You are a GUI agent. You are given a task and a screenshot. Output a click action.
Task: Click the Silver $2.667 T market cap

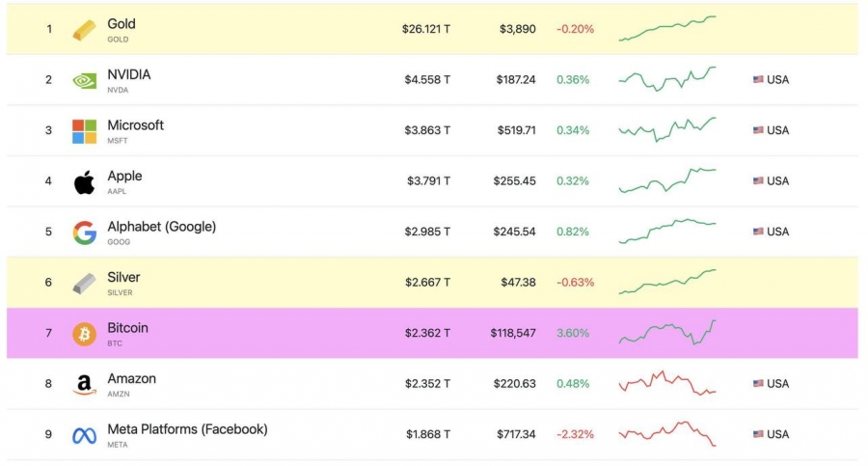pyautogui.click(x=427, y=282)
